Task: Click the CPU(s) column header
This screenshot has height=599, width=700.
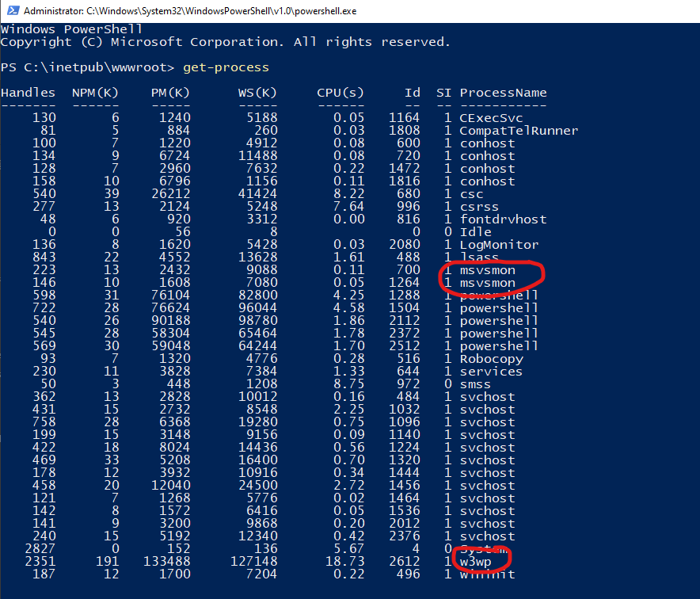Action: click(340, 93)
